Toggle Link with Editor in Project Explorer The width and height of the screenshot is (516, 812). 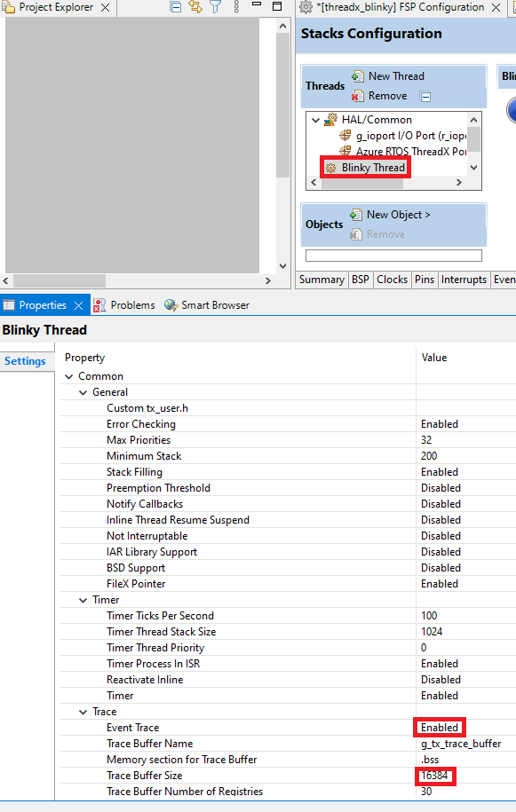pyautogui.click(x=195, y=7)
